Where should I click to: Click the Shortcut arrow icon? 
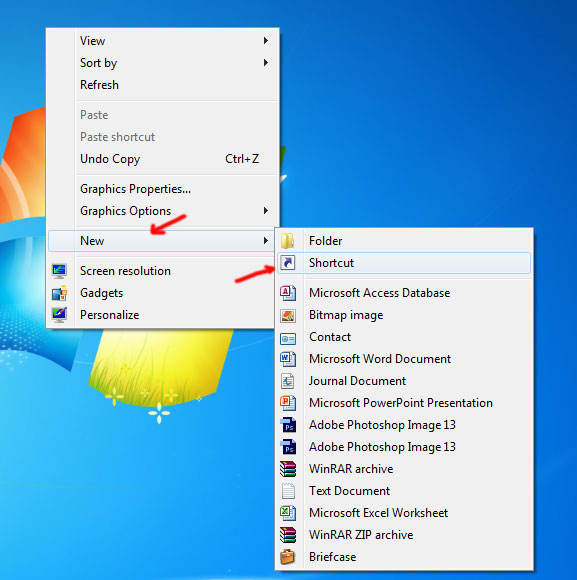pyautogui.click(x=288, y=263)
